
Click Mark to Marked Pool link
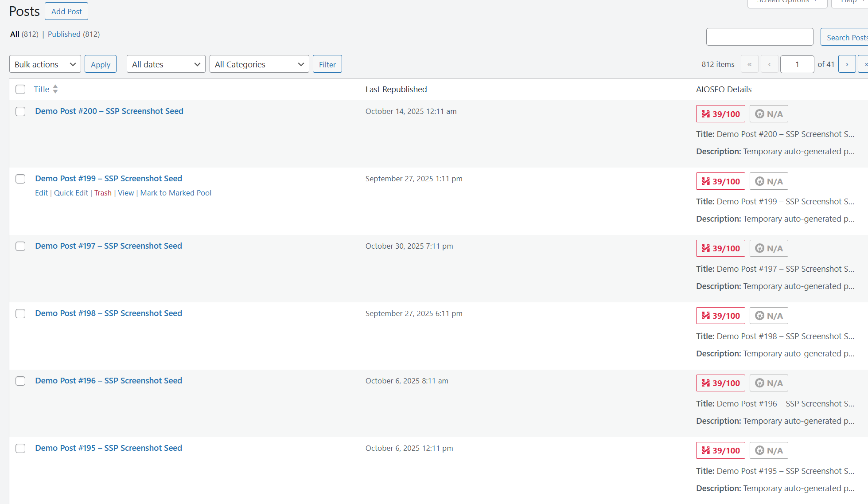(175, 193)
